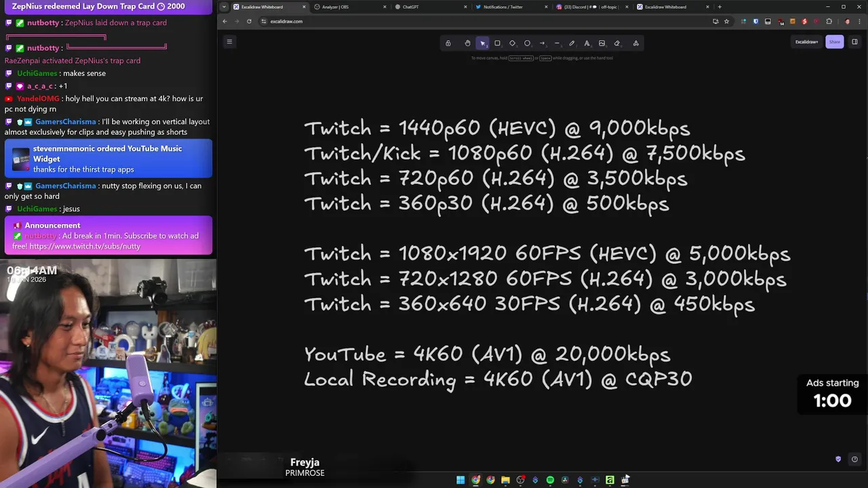868x488 pixels.
Task: Select the 'Twitch/Kick = 1080p60' text line
Action: point(525,153)
